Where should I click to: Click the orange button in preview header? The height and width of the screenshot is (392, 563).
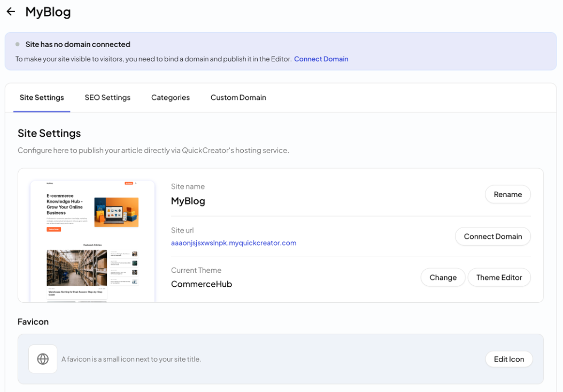pyautogui.click(x=129, y=183)
